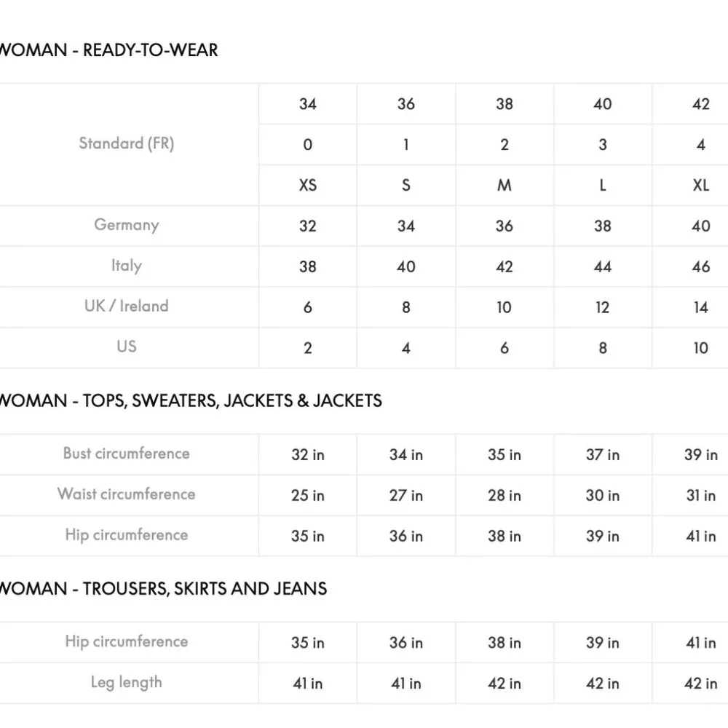This screenshot has width=728, height=728.
Task: Click the "WOMAN - READY-TO-WEAR" heading
Action: click(109, 50)
